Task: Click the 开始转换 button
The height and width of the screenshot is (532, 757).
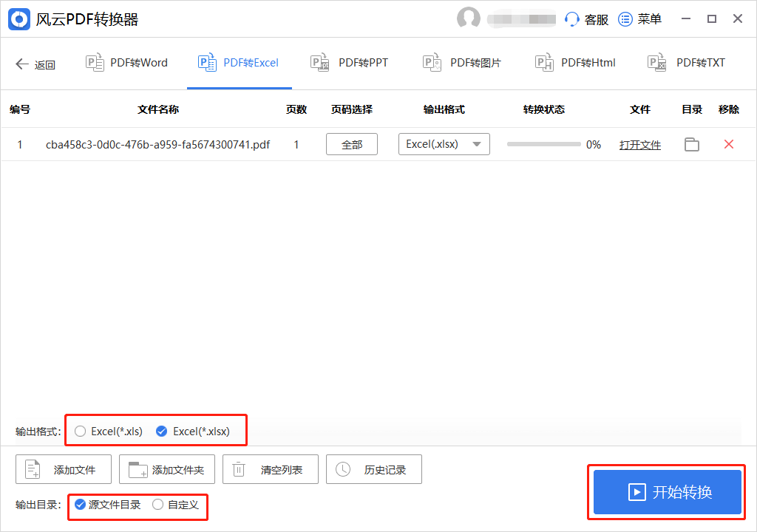Action: (667, 492)
